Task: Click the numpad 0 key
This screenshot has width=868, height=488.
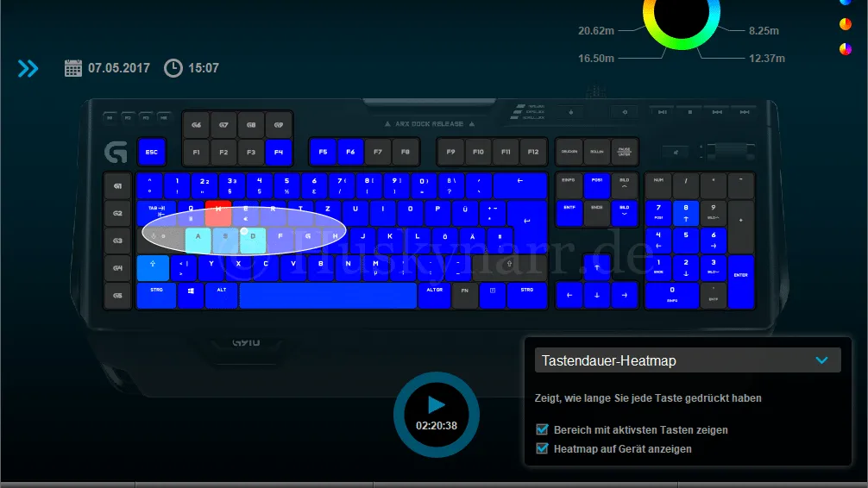Action: 672,296
